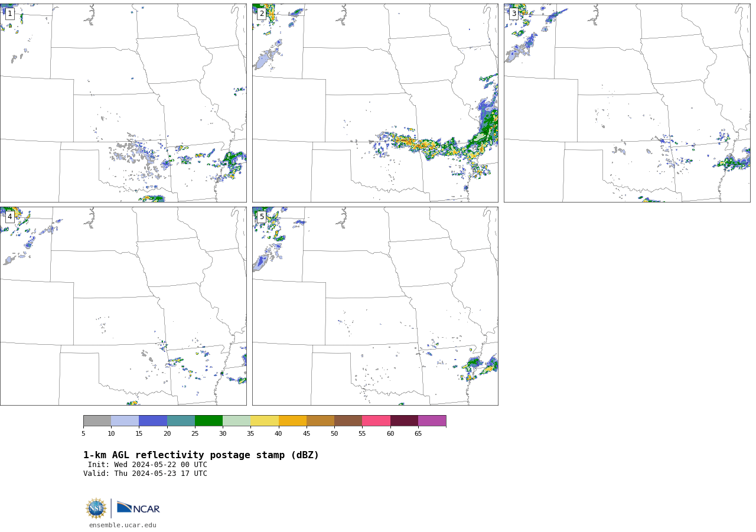Image resolution: width=756 pixels, height=532 pixels.
Task: Click the member number 2 label box
Action: point(262,14)
